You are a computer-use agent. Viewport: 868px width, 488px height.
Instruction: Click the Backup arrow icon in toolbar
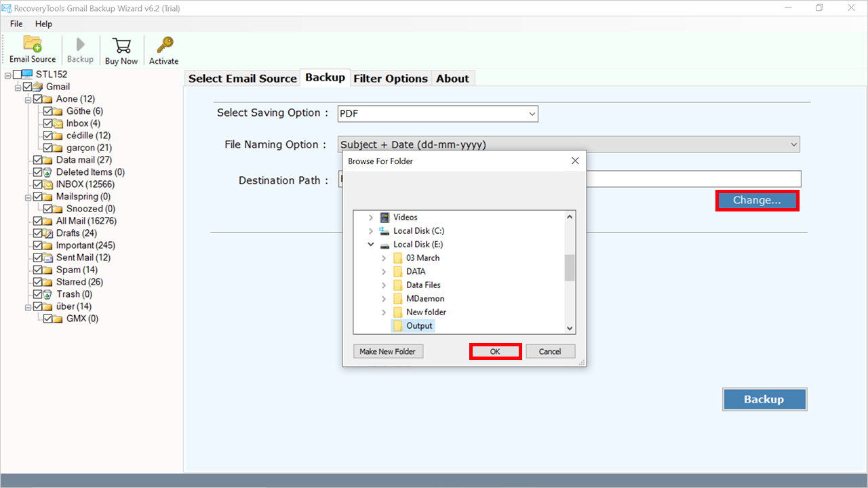pyautogui.click(x=81, y=44)
